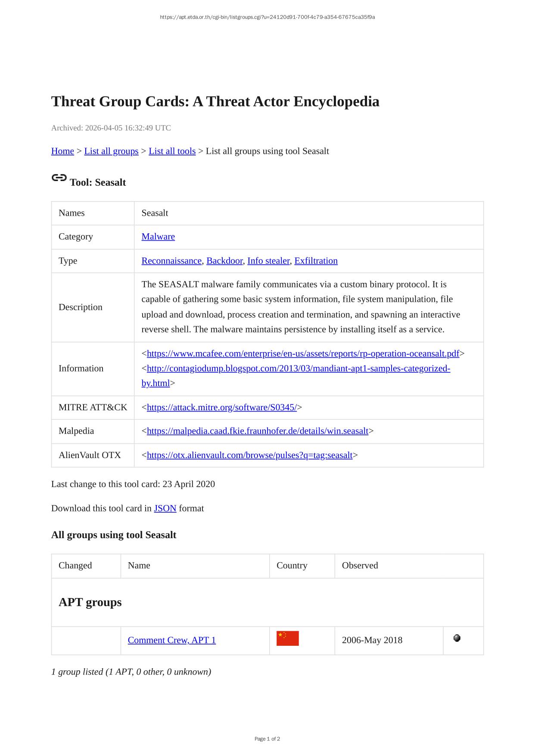
Task: Go to the Home breadcrumb link
Action: (x=62, y=151)
